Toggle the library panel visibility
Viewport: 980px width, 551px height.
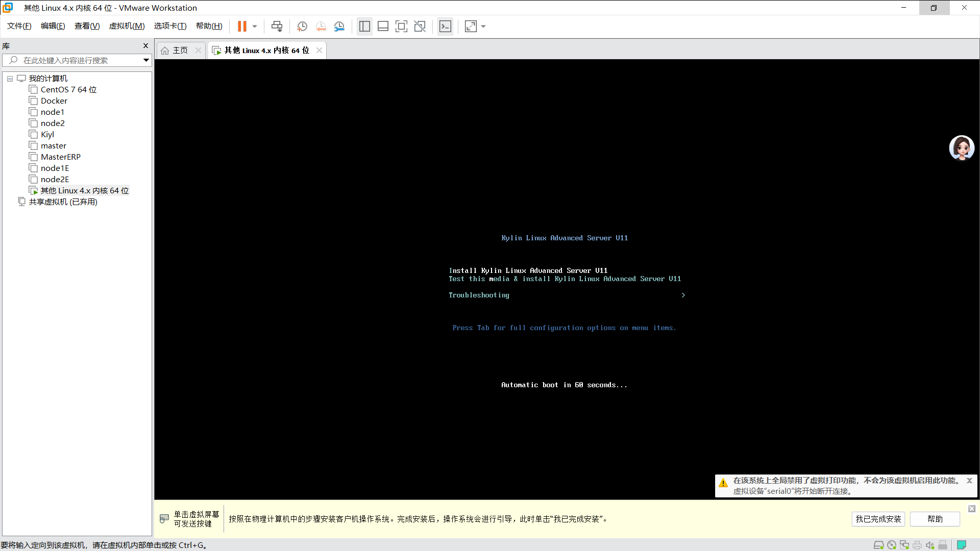364,26
